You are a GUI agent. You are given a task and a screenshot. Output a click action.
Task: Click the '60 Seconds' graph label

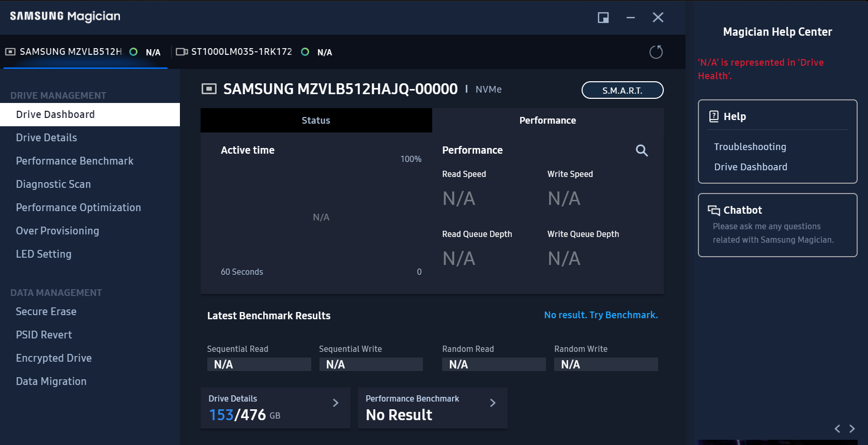[x=242, y=272]
